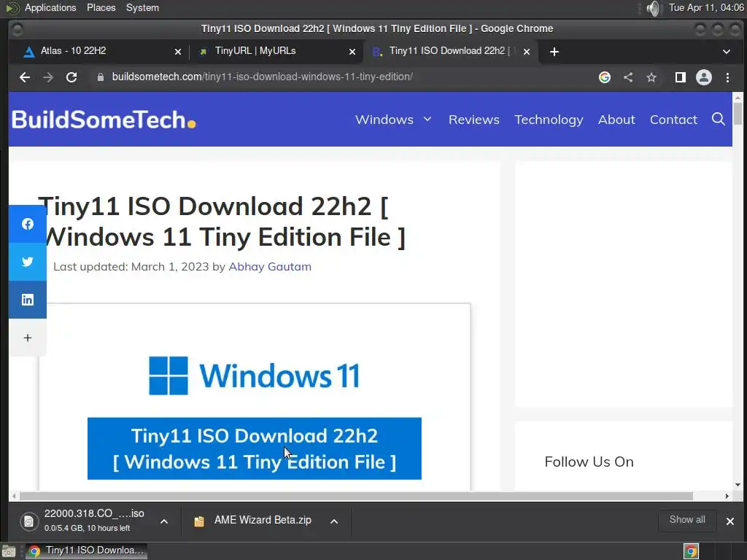Image resolution: width=747 pixels, height=560 pixels.
Task: Open the Places menu
Action: [101, 7]
